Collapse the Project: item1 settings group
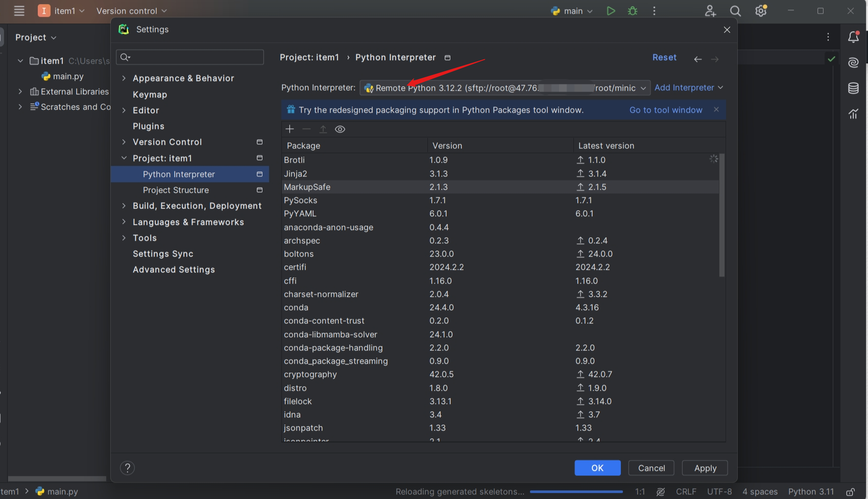Viewport: 868px width, 499px height. (x=124, y=158)
